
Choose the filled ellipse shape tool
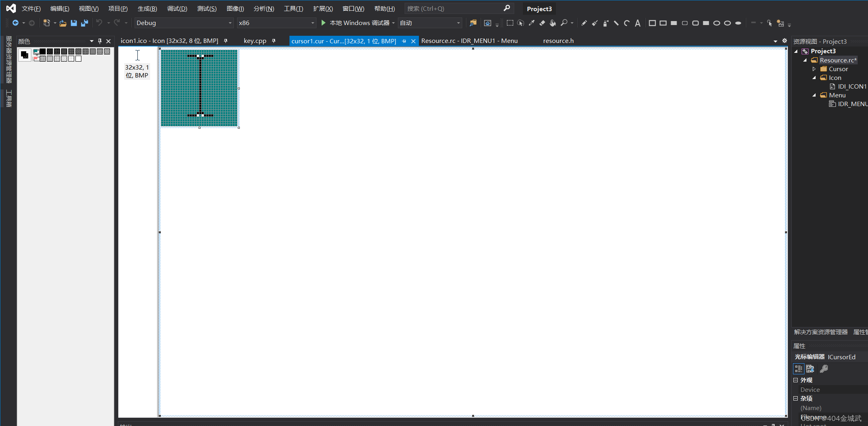click(x=738, y=23)
